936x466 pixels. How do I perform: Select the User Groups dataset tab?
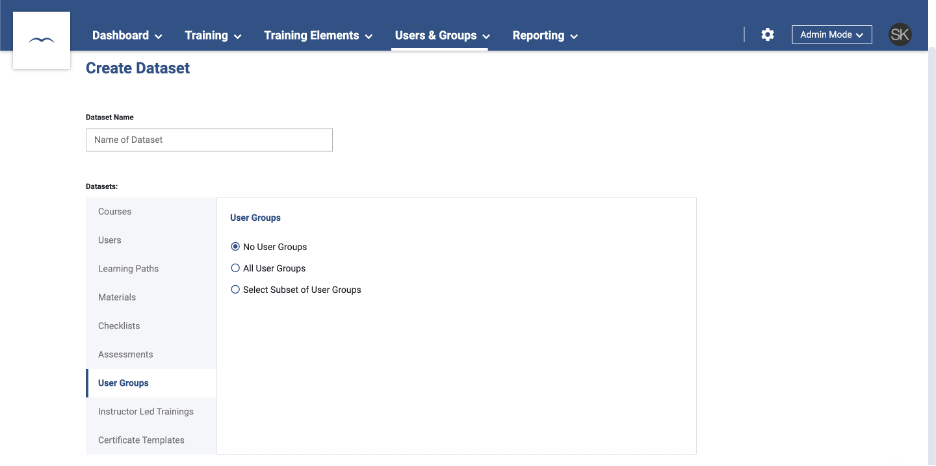click(x=151, y=383)
